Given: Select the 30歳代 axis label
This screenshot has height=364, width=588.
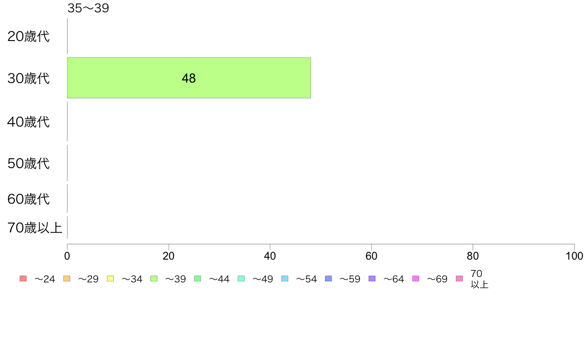Looking at the screenshot, I should click(x=29, y=78).
